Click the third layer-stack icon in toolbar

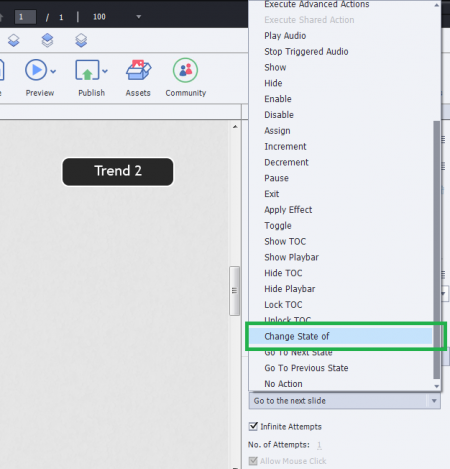click(81, 40)
